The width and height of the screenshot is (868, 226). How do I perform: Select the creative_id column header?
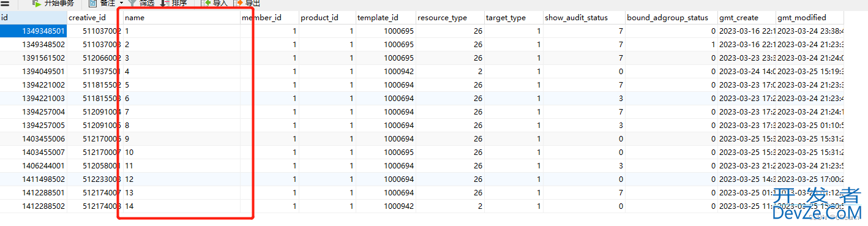tap(94, 18)
